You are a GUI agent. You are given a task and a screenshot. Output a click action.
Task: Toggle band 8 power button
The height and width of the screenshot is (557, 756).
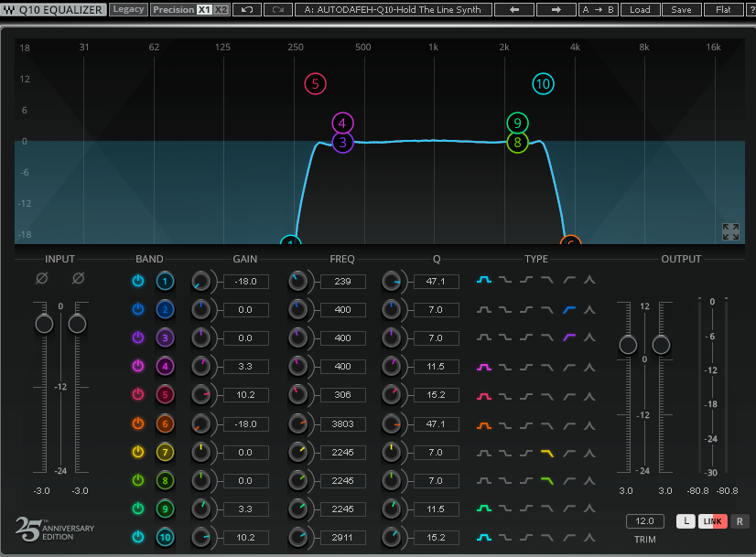coord(138,480)
